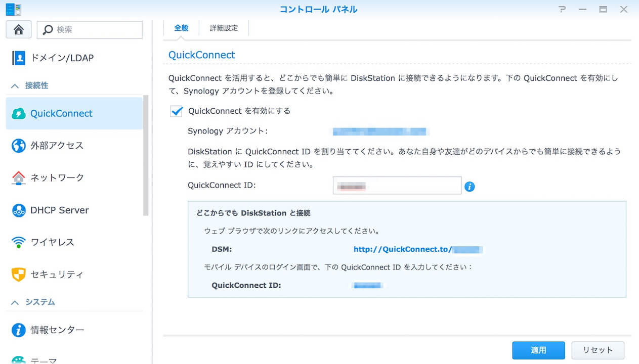Click the 適用 button
Viewport: 639px width, 364px height.
[538, 350]
